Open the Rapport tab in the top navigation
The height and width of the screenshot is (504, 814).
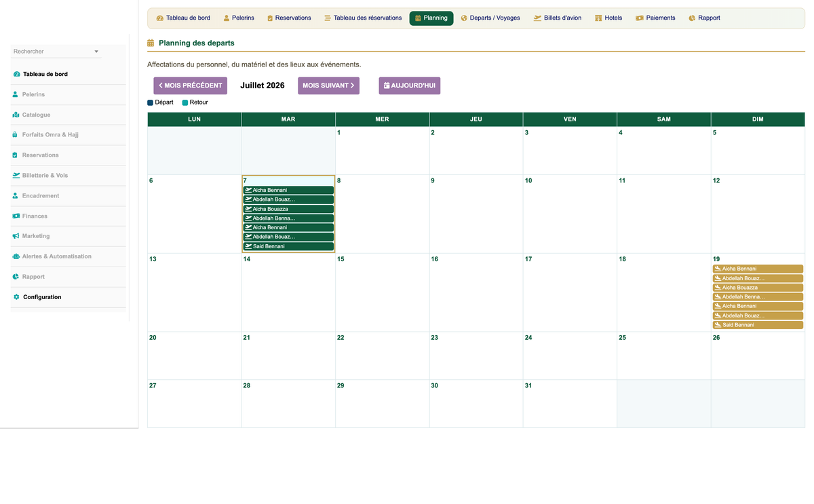pos(704,18)
